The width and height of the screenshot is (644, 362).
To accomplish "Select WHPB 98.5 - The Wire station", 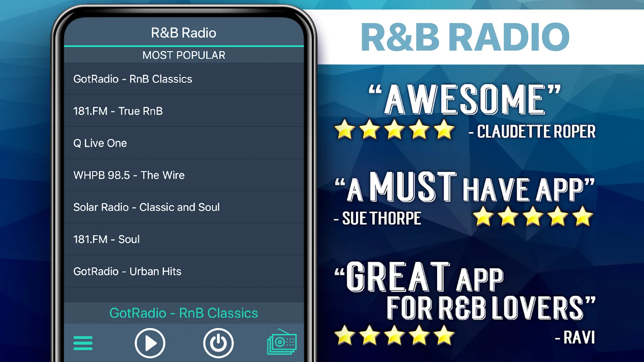I will (x=183, y=175).
